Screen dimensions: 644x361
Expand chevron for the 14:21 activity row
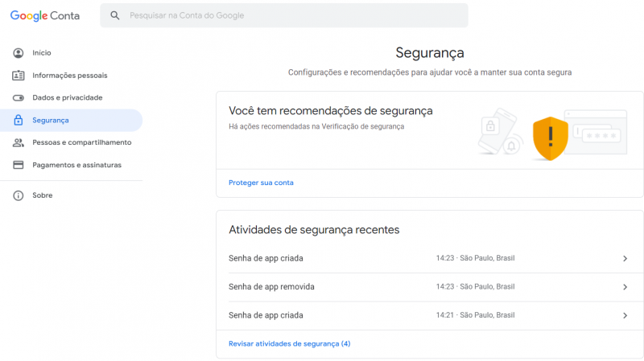click(625, 315)
